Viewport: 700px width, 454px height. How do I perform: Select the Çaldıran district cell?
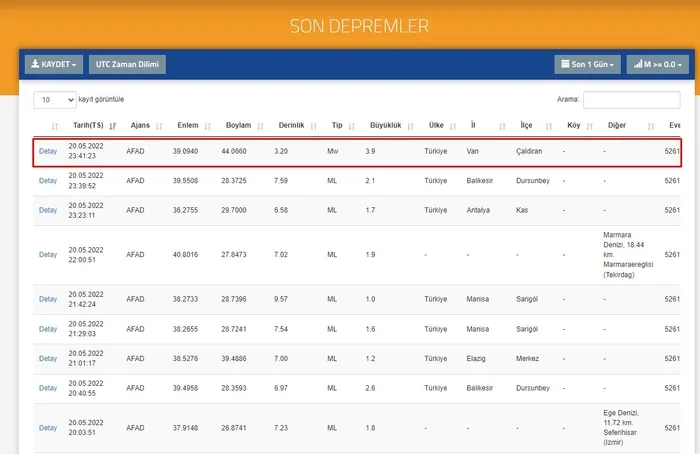[529, 151]
